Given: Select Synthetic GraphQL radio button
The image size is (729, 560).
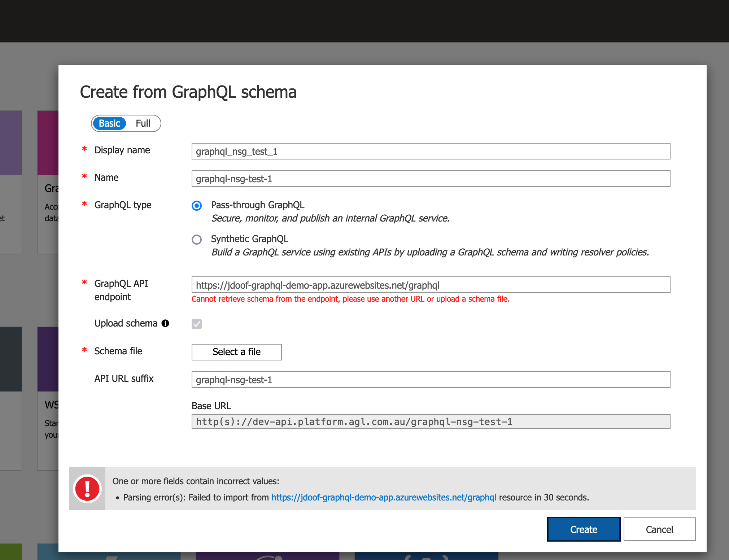Looking at the screenshot, I should tap(197, 240).
